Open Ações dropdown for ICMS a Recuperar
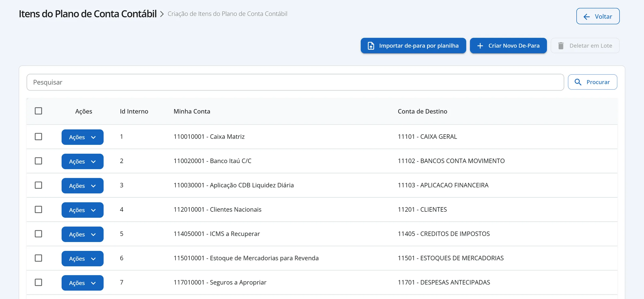Image resolution: width=644 pixels, height=299 pixels. click(82, 234)
